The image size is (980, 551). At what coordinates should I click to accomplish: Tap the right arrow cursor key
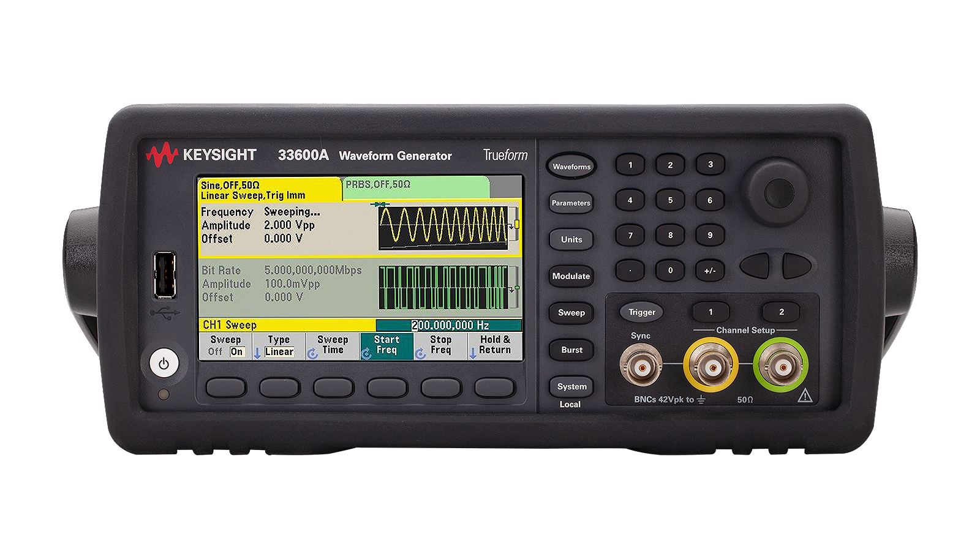pos(797,266)
